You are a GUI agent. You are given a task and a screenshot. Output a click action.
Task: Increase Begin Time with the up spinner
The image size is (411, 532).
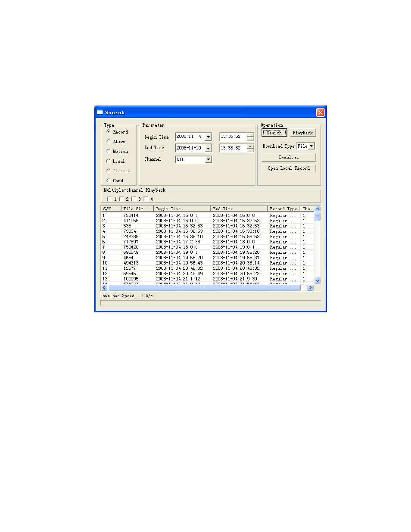(250, 135)
